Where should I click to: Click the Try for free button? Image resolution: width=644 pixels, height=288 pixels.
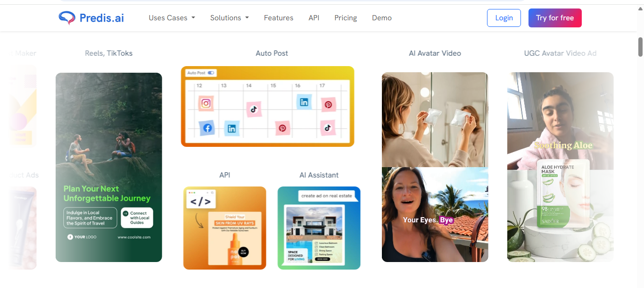pos(555,18)
